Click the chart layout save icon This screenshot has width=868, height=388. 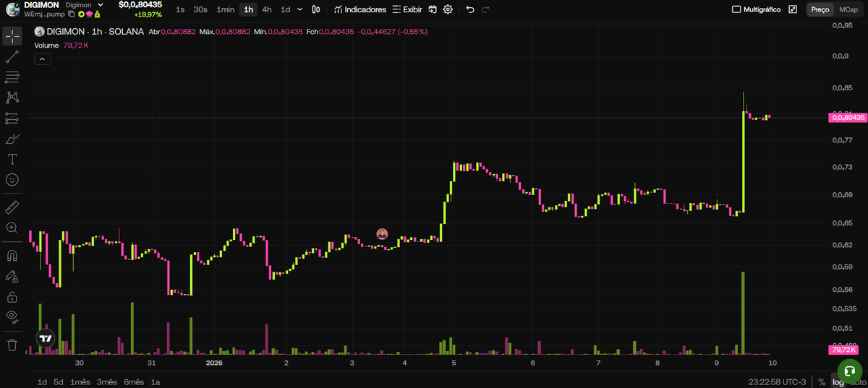pos(432,9)
